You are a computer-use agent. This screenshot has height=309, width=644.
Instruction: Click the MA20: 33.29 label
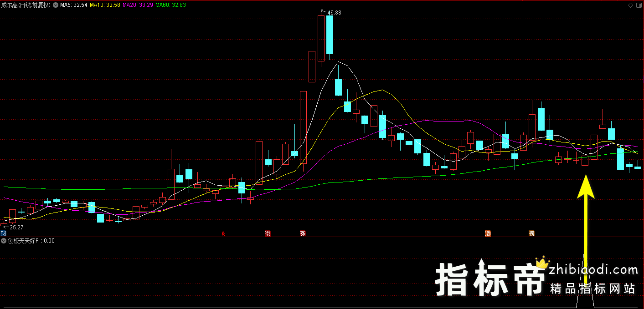pos(138,5)
